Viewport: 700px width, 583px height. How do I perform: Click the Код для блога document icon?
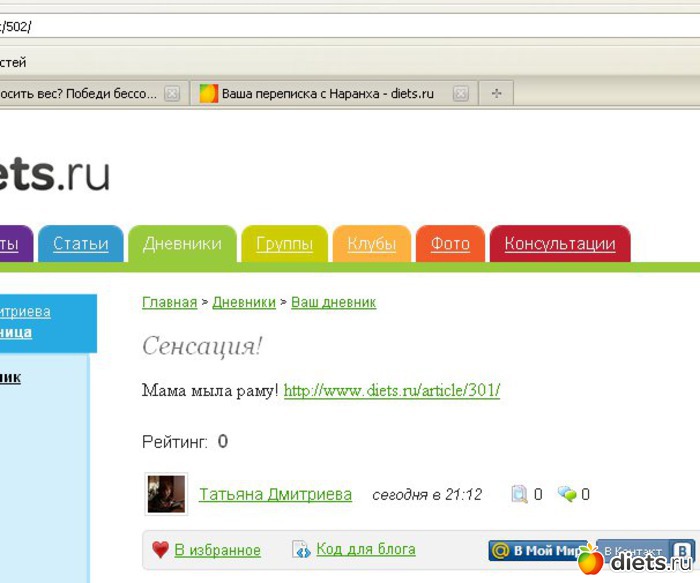pyautogui.click(x=301, y=550)
